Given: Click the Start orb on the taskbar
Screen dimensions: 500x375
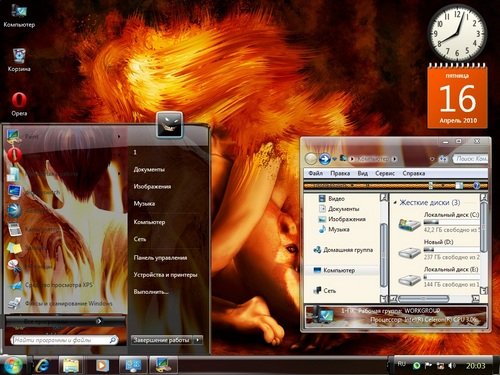Looking at the screenshot, I should click(12, 365).
